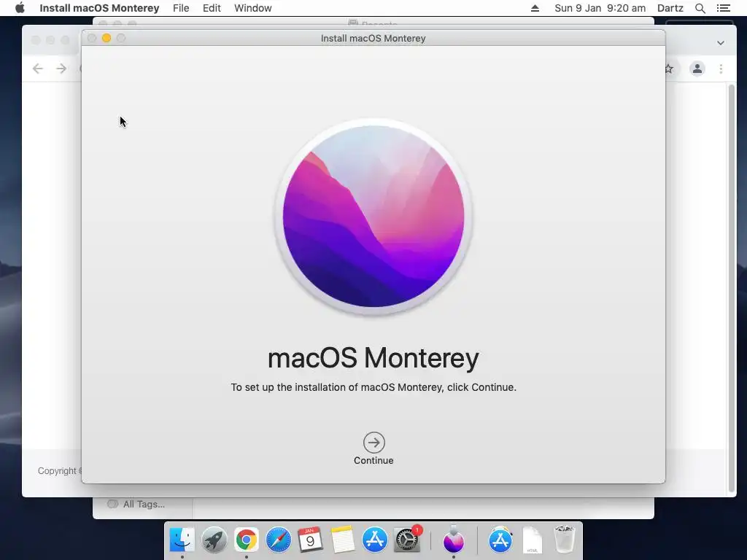747x560 pixels.
Task: Open the Apple menu
Action: (20, 8)
